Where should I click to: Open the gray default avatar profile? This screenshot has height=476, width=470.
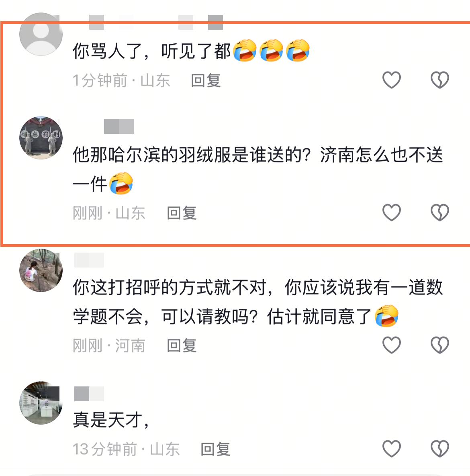[41, 34]
